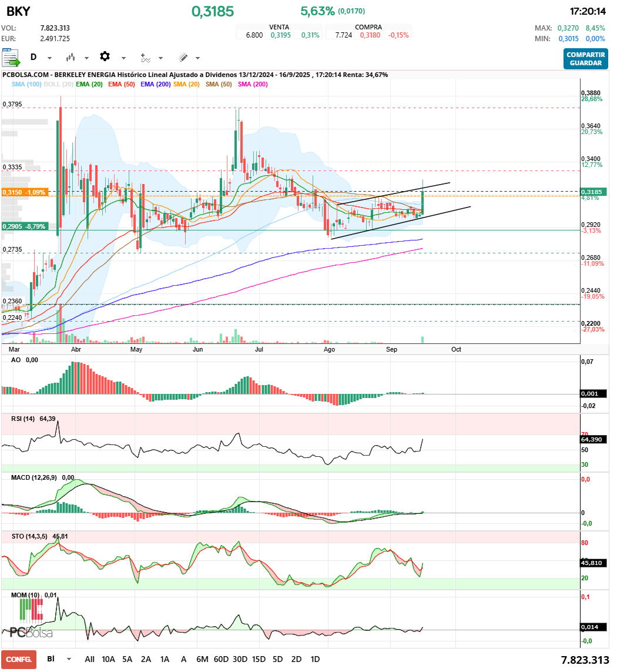
Task: Click the MAX value 0,3270
Action: 568,28
